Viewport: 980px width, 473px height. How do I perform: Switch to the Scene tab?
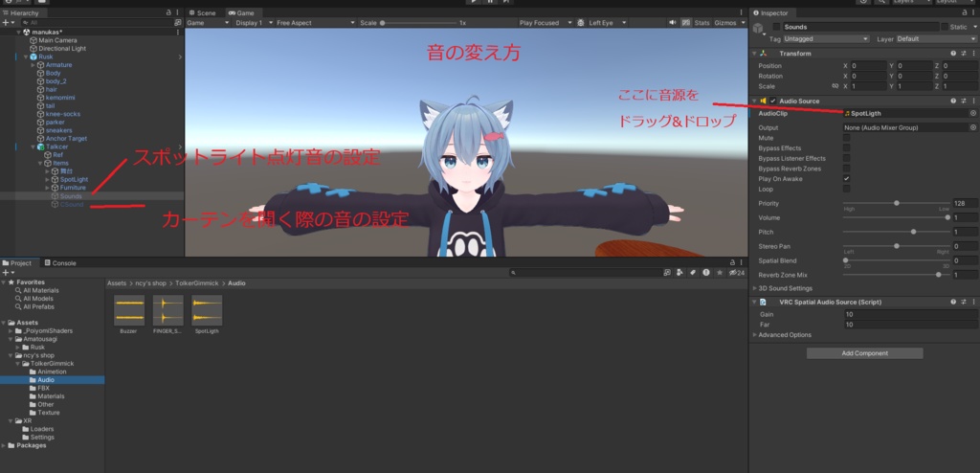202,12
